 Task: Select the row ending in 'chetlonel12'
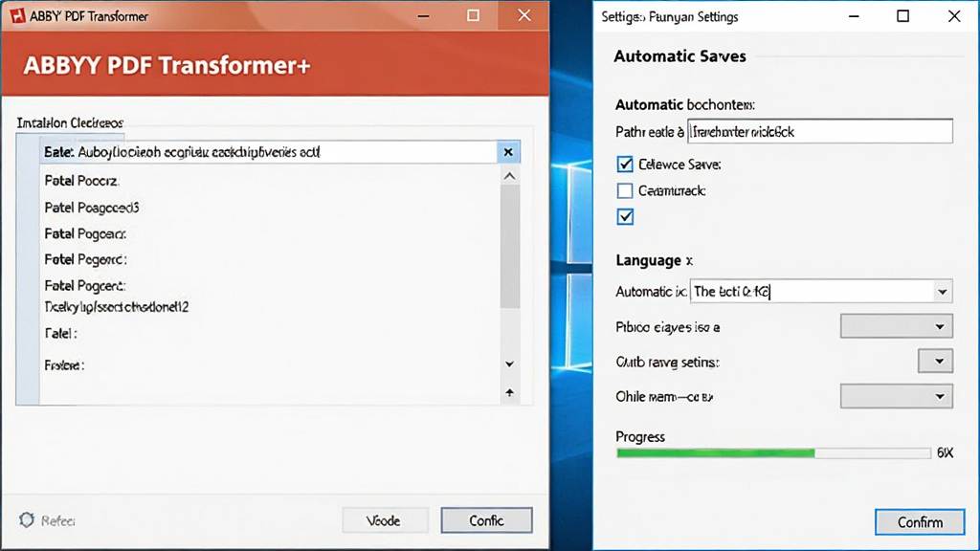tap(270, 307)
